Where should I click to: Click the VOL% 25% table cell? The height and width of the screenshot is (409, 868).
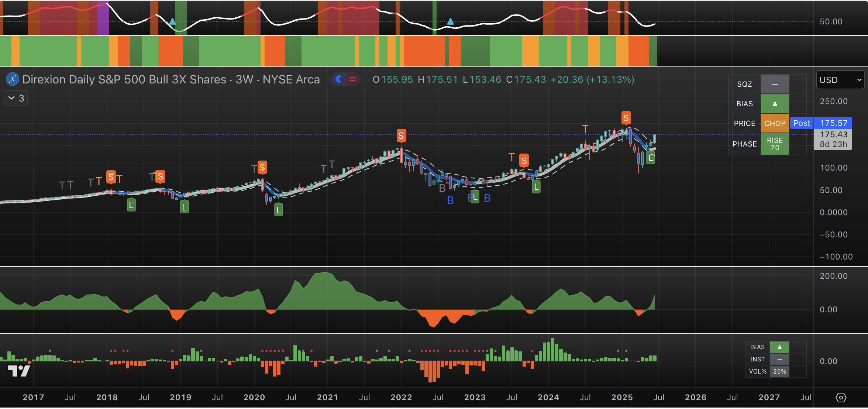pyautogui.click(x=779, y=371)
